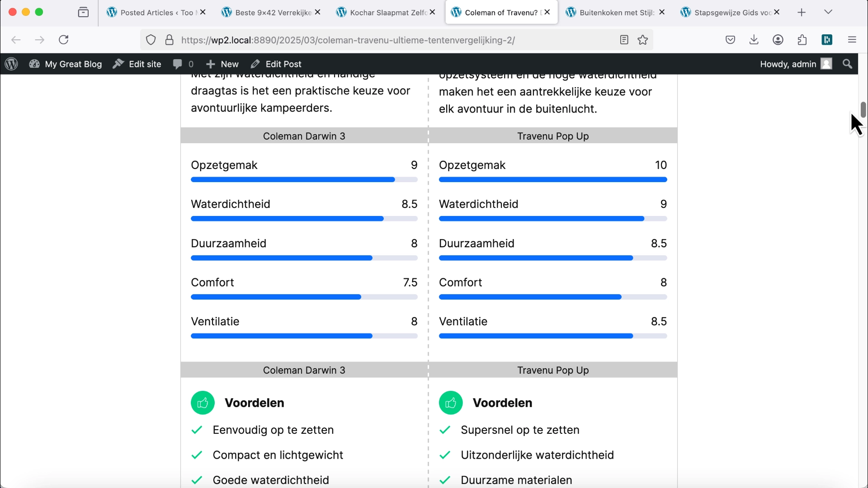Open the Firefox extensions puzzle icon

pyautogui.click(x=802, y=40)
